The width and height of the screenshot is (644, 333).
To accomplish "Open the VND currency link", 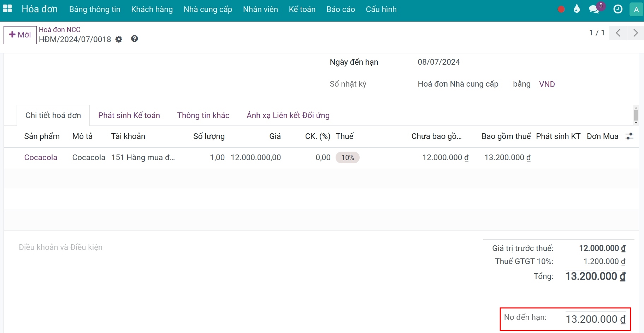I will pyautogui.click(x=547, y=84).
